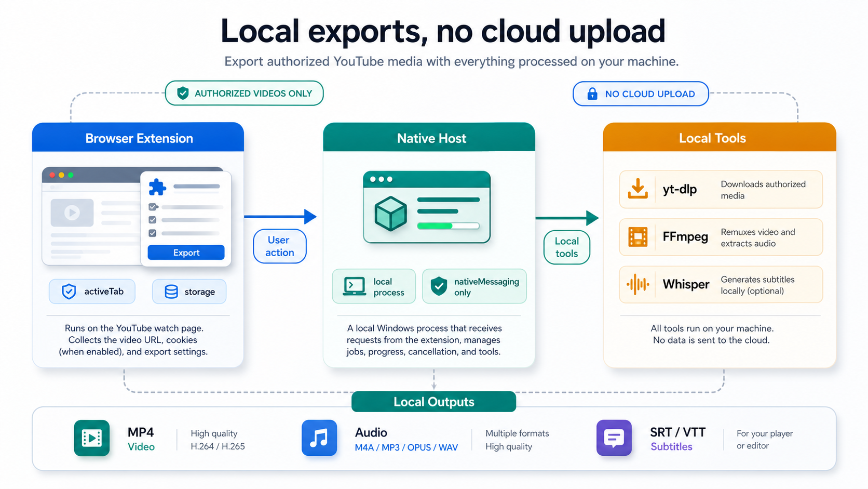Click the Audio music note icon
This screenshot has height=489, width=868.
[x=319, y=438]
